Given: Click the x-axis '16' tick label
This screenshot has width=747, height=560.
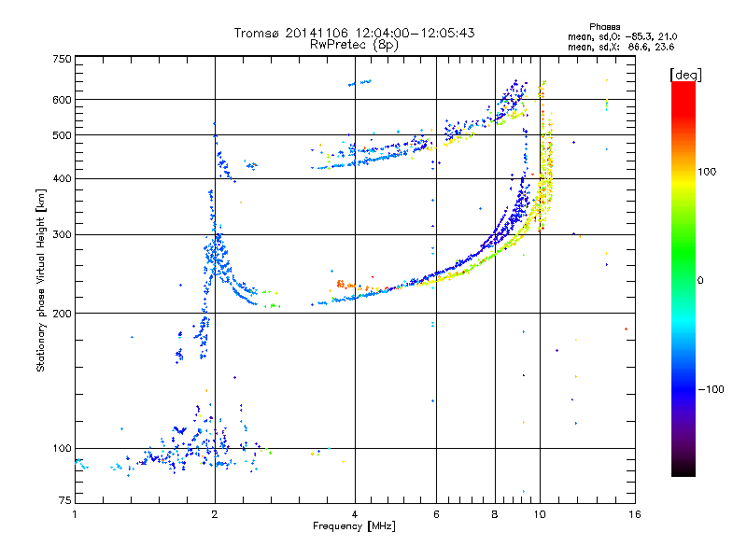Looking at the screenshot, I should pyautogui.click(x=635, y=514).
